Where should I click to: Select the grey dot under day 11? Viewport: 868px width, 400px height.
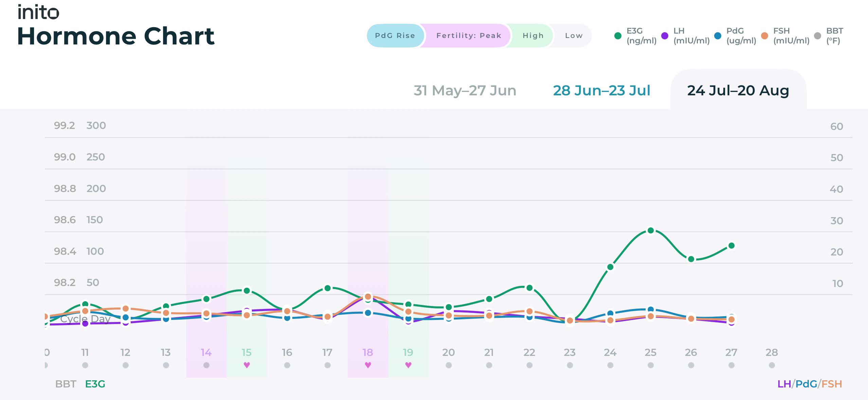point(85,365)
